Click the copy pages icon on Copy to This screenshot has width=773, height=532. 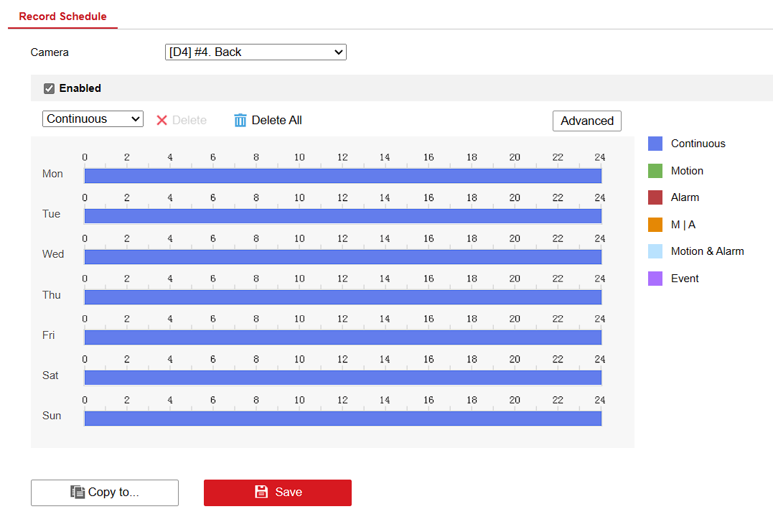click(x=78, y=492)
